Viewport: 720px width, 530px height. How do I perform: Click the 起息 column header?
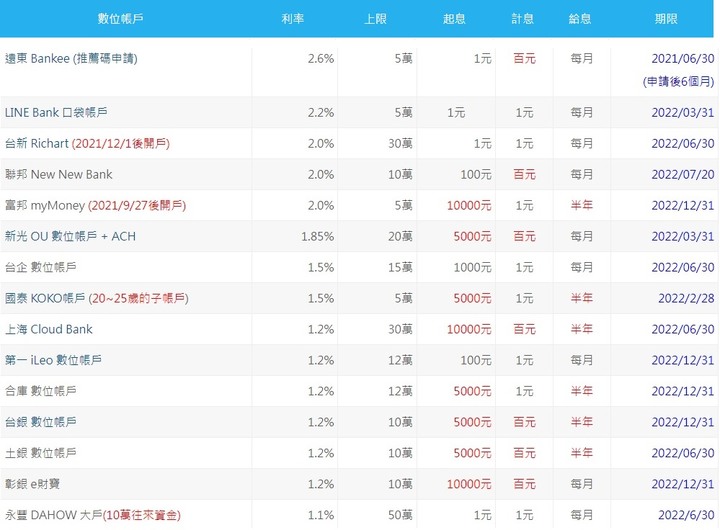(x=454, y=19)
